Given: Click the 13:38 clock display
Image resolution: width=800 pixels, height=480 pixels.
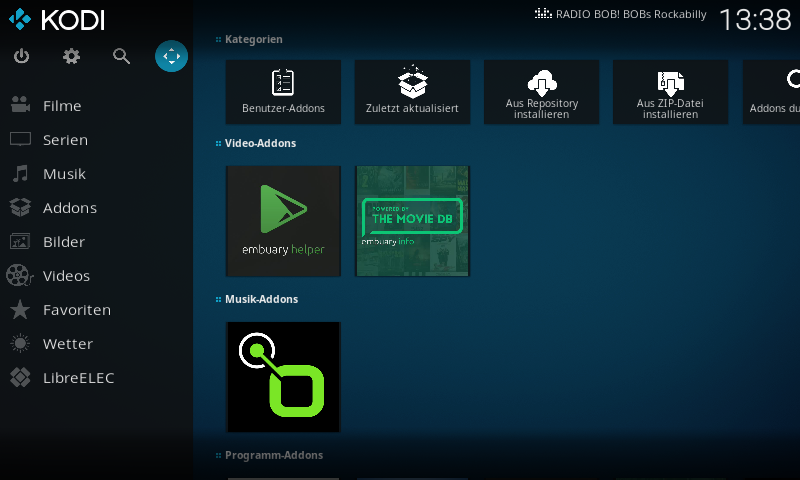Looking at the screenshot, I should pos(755,20).
